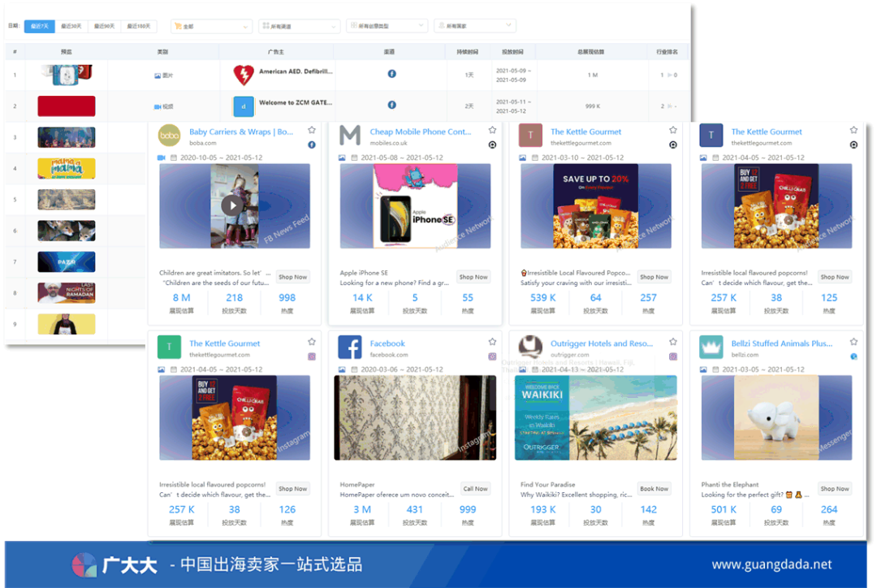Select the 最近7天 date tab

(40, 26)
